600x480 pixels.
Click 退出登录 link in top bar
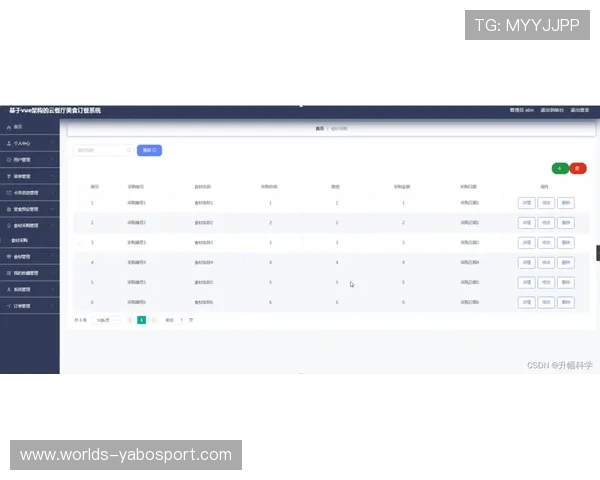click(580, 110)
